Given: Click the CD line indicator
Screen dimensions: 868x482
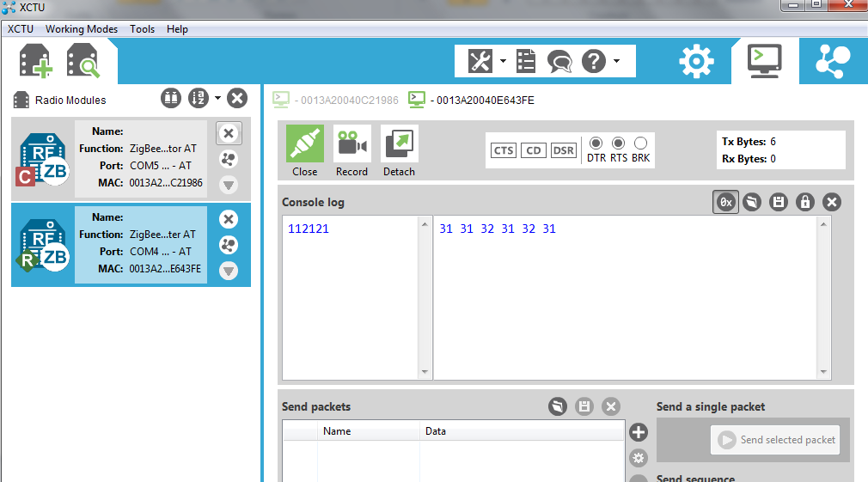Looking at the screenshot, I should point(534,150).
